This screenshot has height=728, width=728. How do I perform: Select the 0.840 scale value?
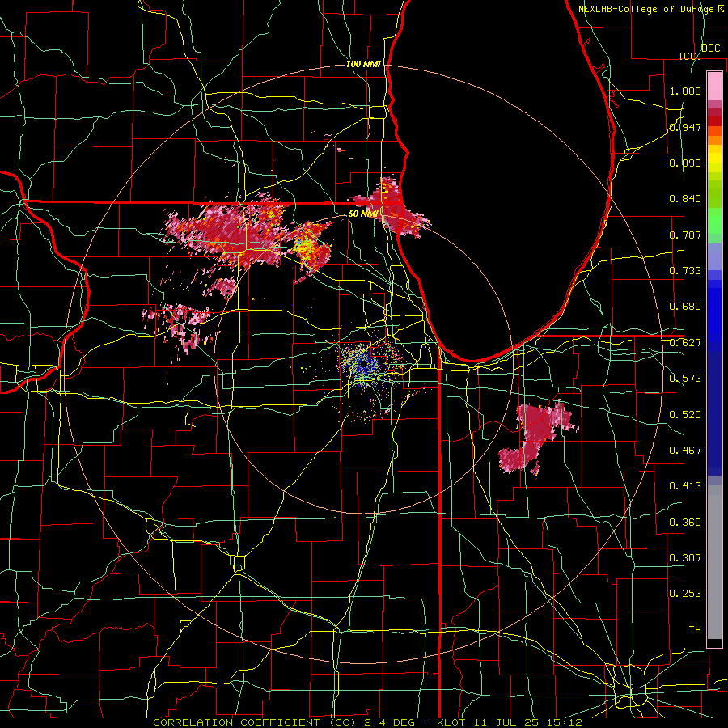pyautogui.click(x=685, y=199)
